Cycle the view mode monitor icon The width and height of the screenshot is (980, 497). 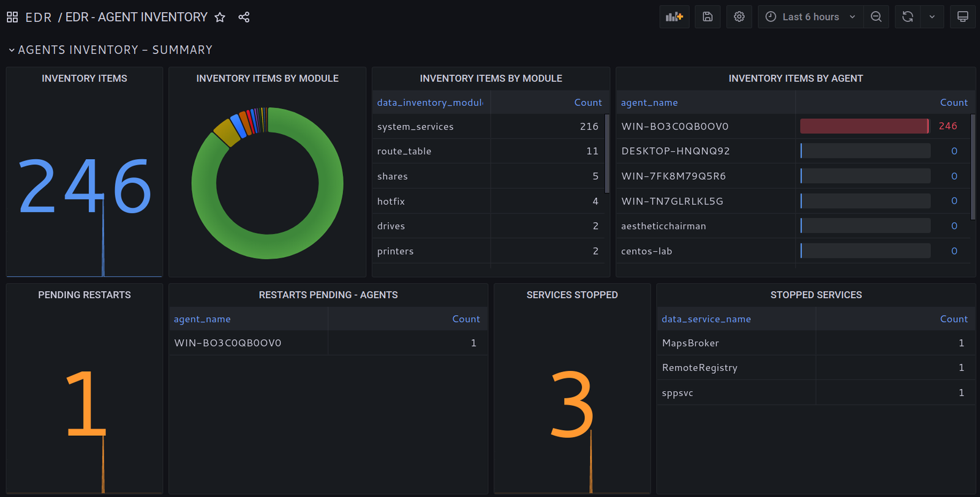963,17
